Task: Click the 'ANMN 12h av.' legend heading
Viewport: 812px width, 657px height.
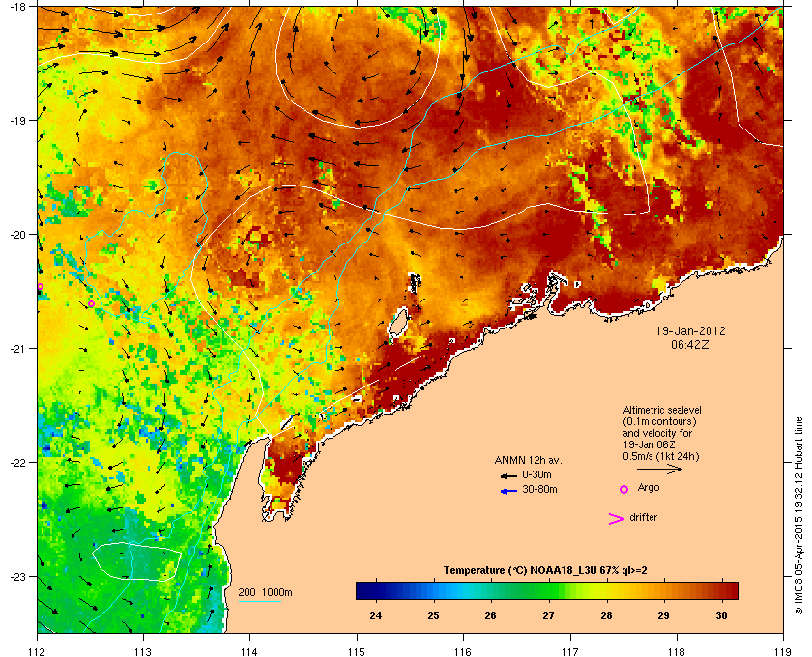Action: (528, 460)
